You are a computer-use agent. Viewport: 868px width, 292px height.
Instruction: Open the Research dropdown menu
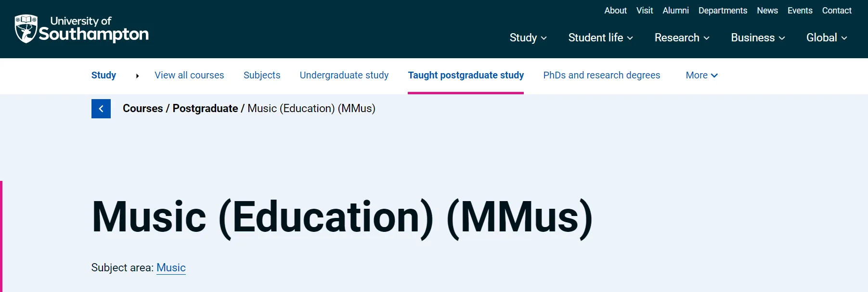[x=682, y=38]
